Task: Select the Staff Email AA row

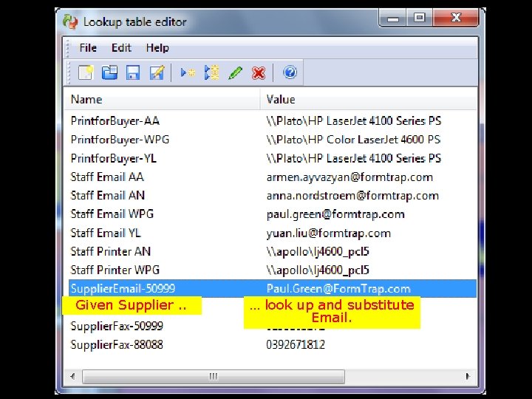Action: click(x=273, y=177)
